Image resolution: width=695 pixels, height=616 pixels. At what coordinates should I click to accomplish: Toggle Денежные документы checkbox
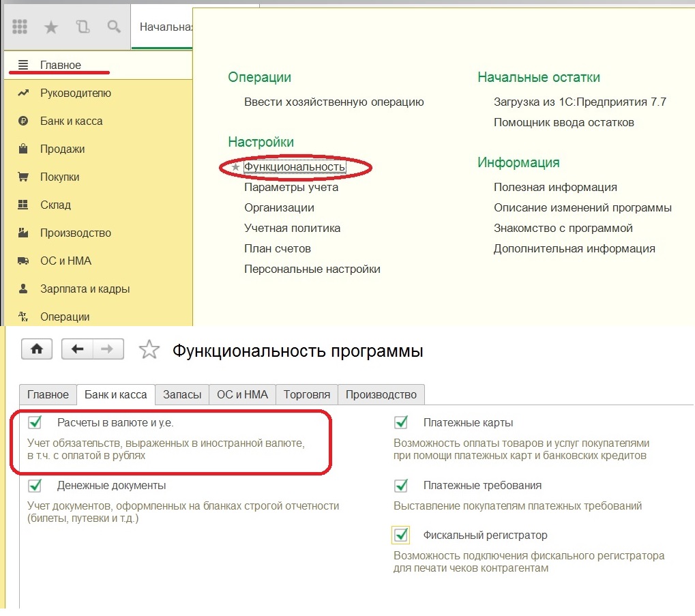point(35,485)
